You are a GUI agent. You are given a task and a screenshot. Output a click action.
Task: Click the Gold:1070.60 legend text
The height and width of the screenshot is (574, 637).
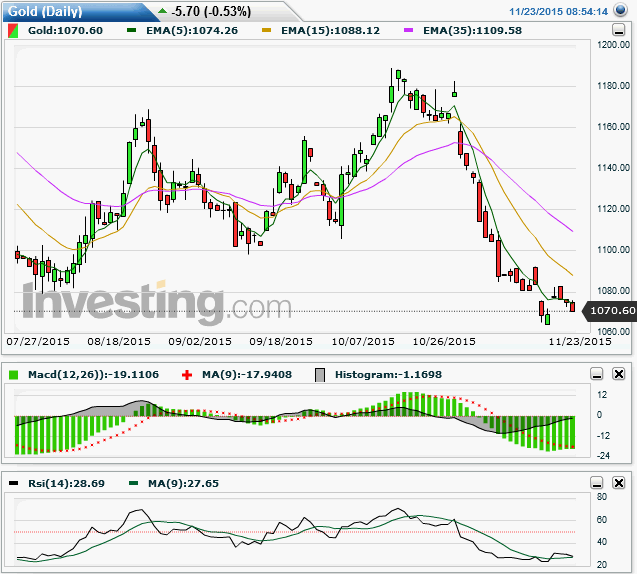(x=65, y=30)
